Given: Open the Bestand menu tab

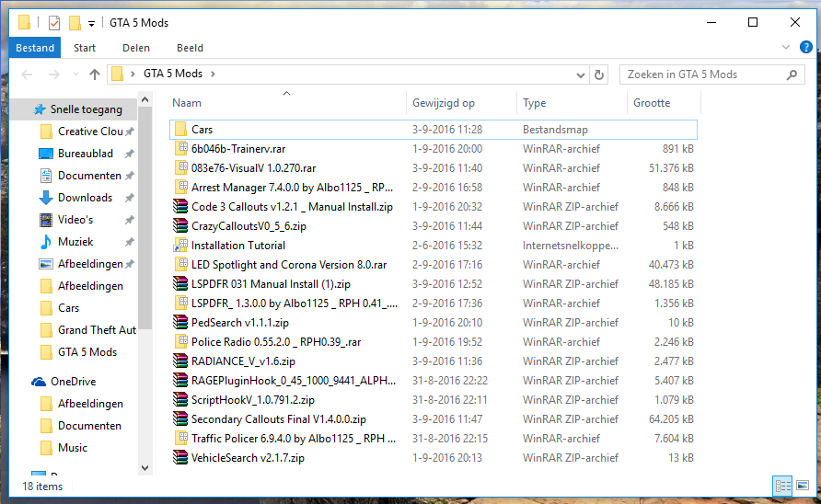Looking at the screenshot, I should (x=35, y=48).
